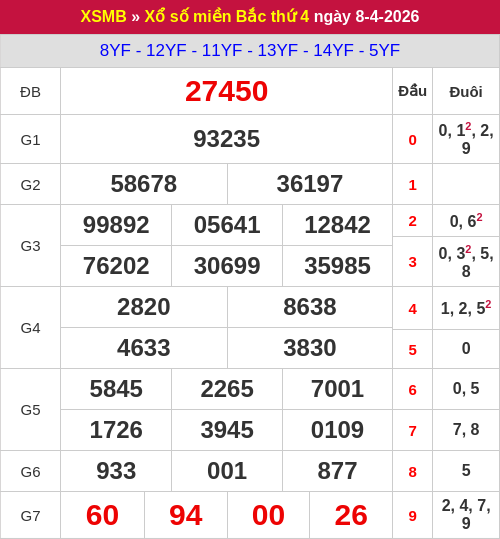Select G5 number 1726

point(116,430)
